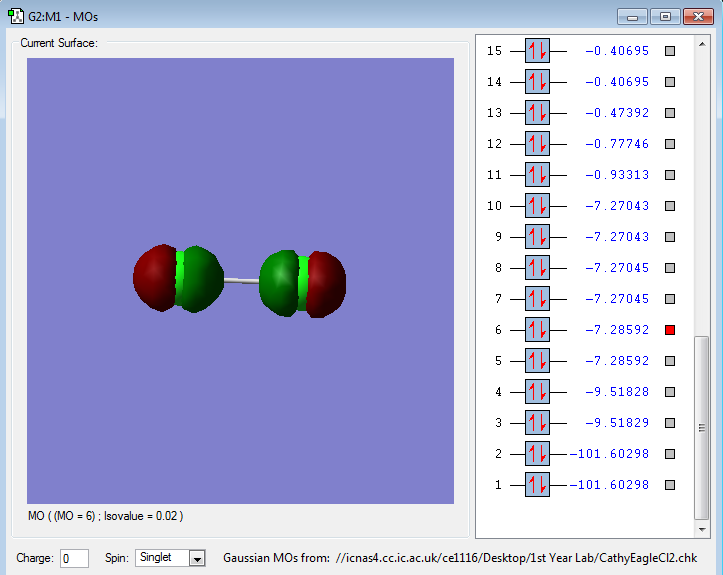Click the red lobe of the left orbital
The width and height of the screenshot is (723, 575).
(153, 277)
